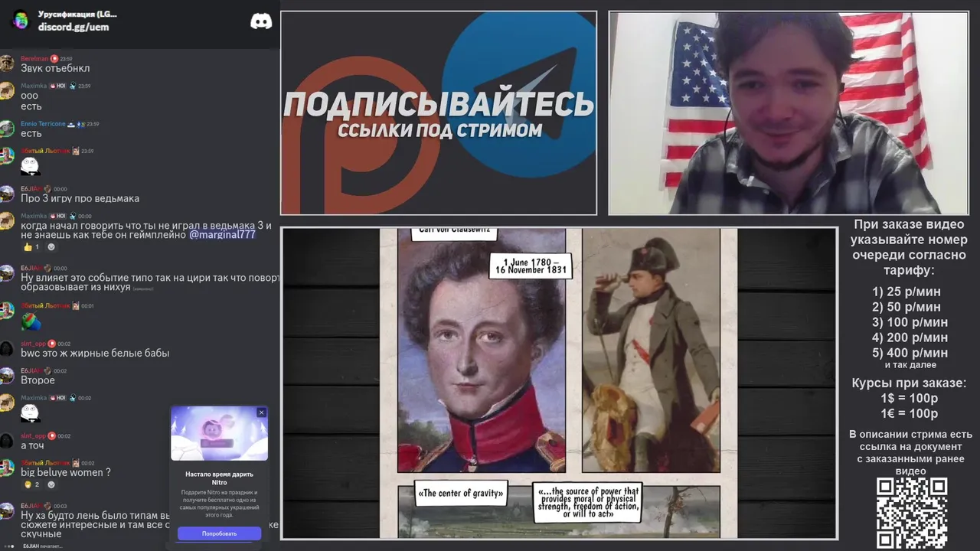Click the Discord logo icon in the header
The width and height of the screenshot is (980, 551).
pyautogui.click(x=261, y=21)
